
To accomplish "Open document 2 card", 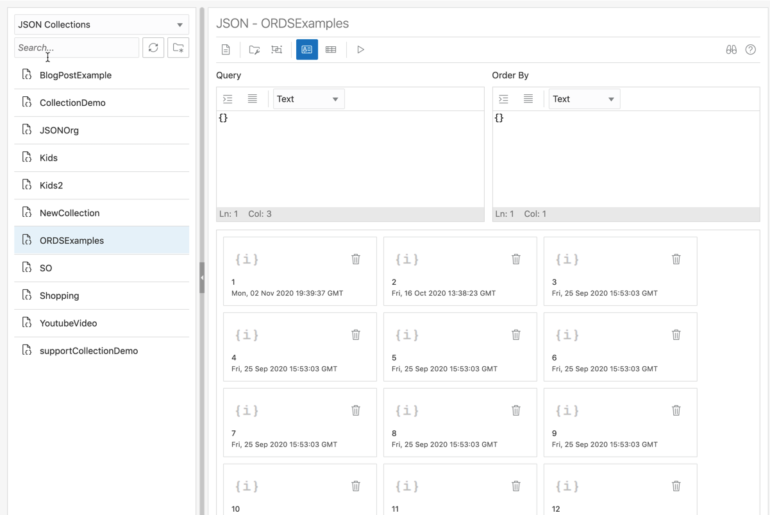I will click(x=459, y=270).
